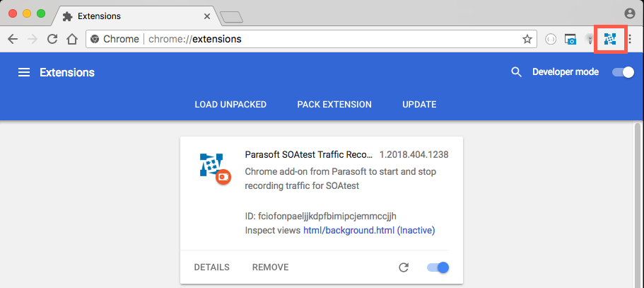Turn off Developer mode

pos(623,72)
